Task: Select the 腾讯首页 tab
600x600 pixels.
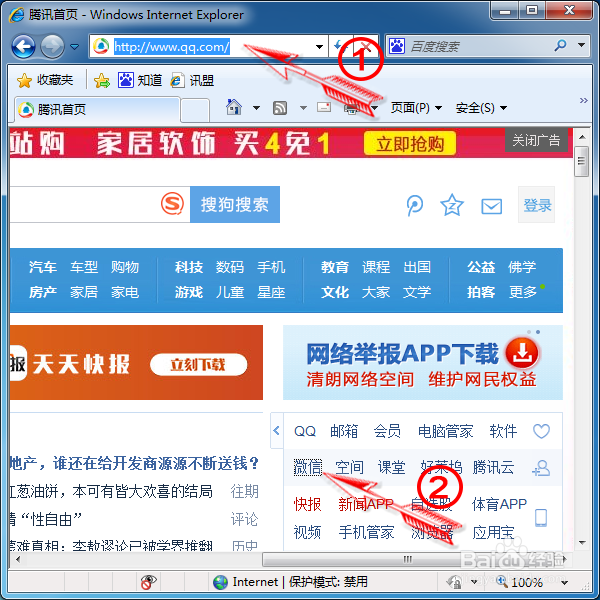Action: pyautogui.click(x=97, y=110)
